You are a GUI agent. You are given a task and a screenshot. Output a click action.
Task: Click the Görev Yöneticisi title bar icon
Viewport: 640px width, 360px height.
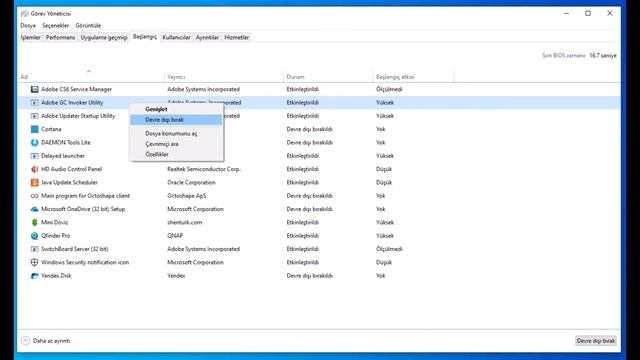click(24, 13)
